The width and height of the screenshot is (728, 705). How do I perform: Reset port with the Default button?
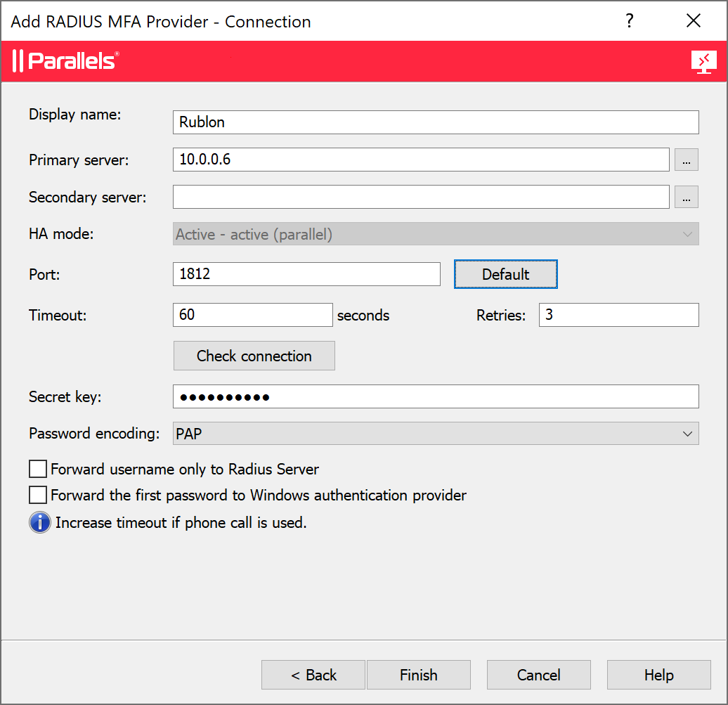[505, 274]
